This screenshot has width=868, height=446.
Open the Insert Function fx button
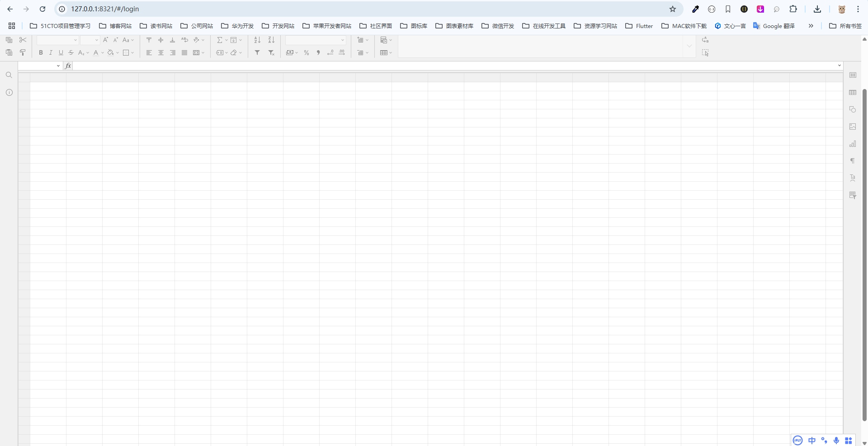[x=68, y=66]
